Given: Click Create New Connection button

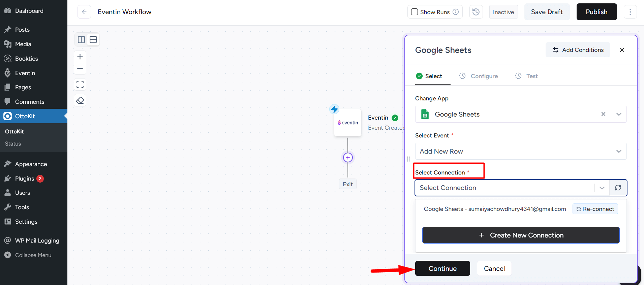Looking at the screenshot, I should click(521, 235).
